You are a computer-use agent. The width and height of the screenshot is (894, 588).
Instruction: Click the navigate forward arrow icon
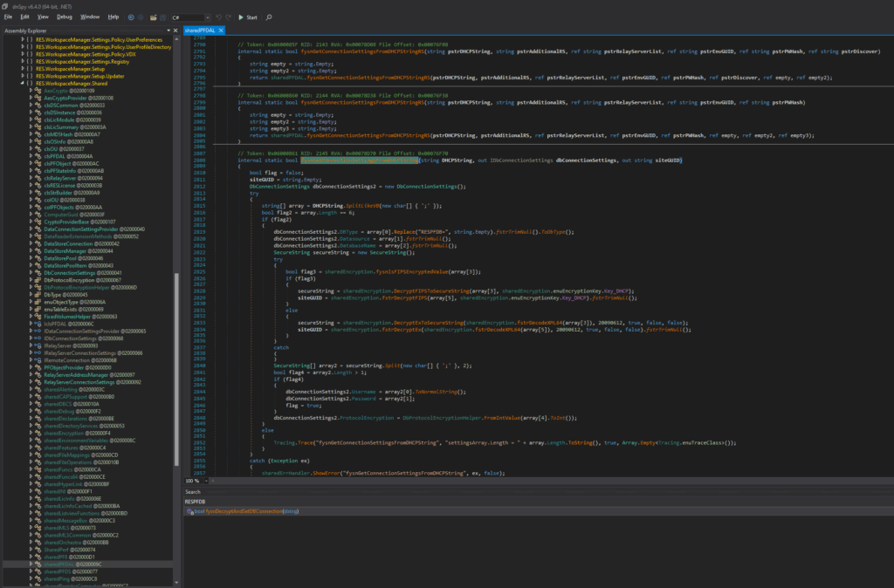point(141,17)
